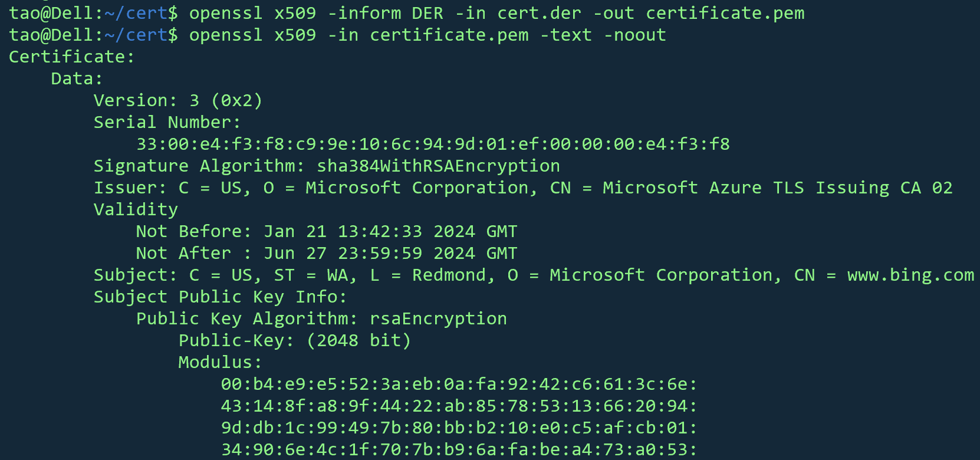Screen dimensions: 980x460
Task: Click Microsoft Azure TLS Issuing CA 02
Action: pyautogui.click(x=778, y=188)
